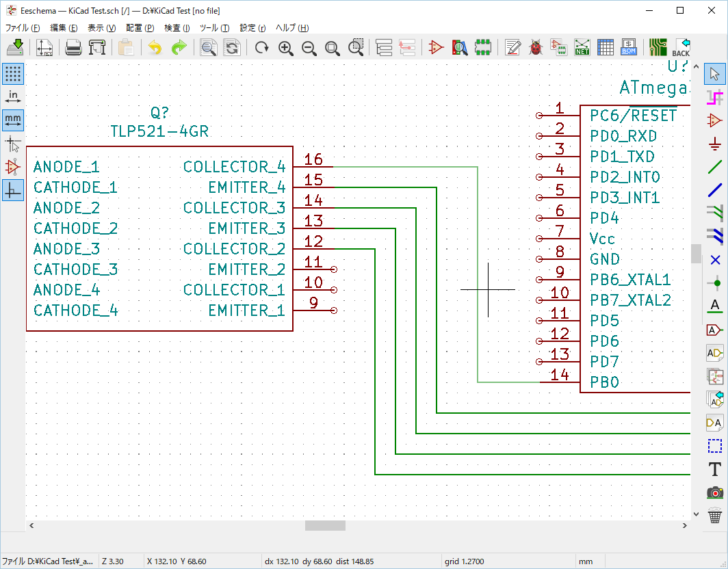The image size is (728, 569).
Task: Click the horizontal scrollbar right arrow
Action: tap(685, 525)
